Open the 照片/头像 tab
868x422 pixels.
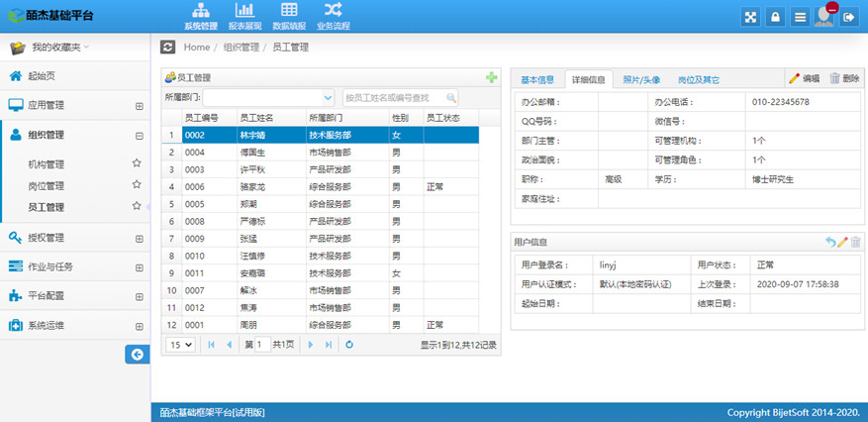(x=641, y=79)
